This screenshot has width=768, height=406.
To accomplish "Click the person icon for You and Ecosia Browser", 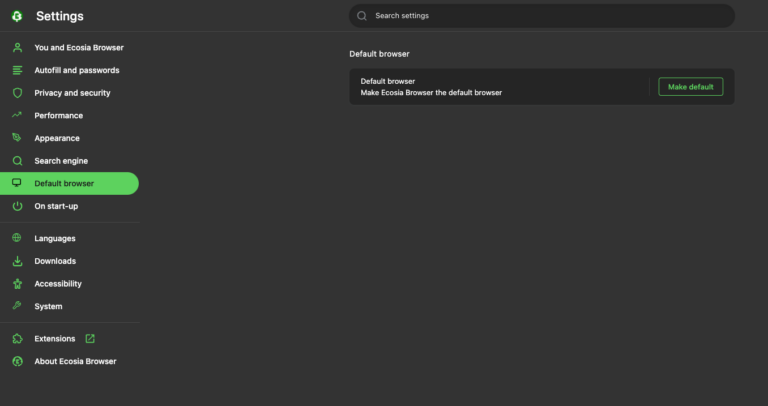I will tap(17, 48).
